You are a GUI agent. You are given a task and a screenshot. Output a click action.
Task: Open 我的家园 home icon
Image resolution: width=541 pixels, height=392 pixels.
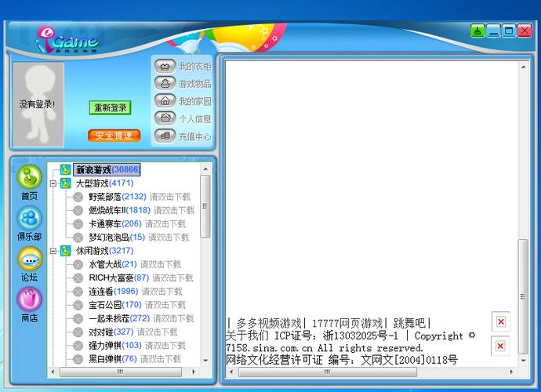165,101
